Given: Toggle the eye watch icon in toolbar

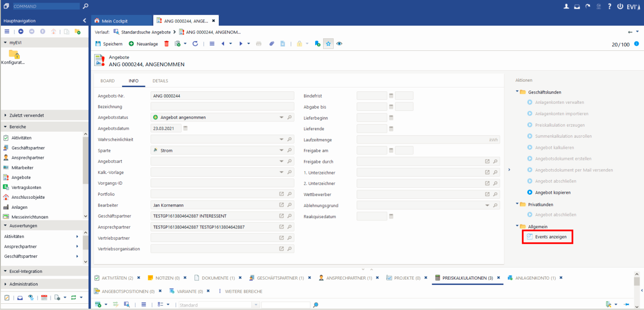Looking at the screenshot, I should click(x=339, y=44).
